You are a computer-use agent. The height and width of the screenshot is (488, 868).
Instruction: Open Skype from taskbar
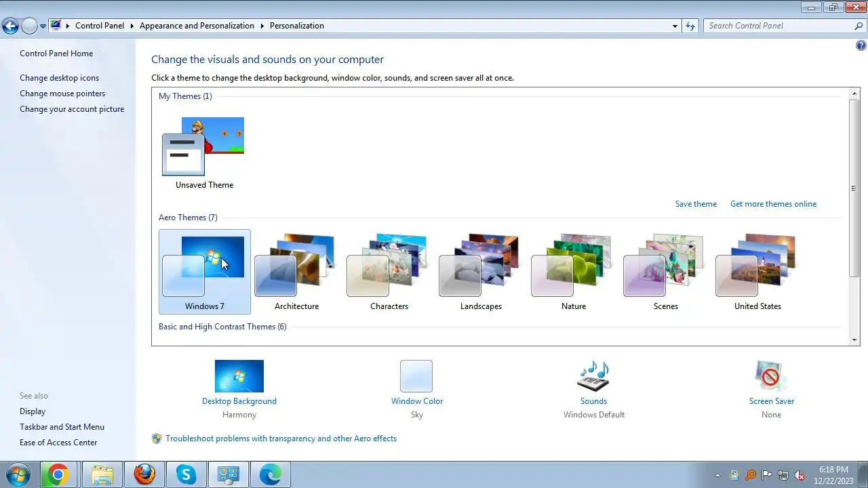click(186, 474)
